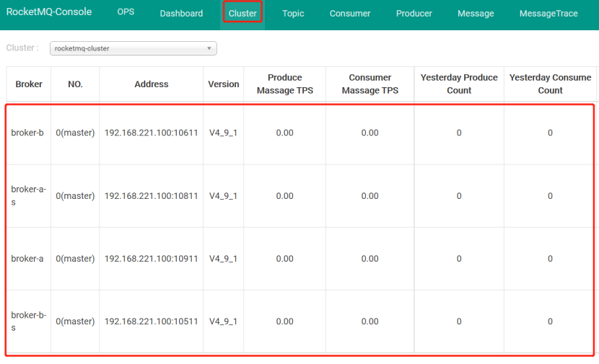Select the broker-b name cell
The height and width of the screenshot is (364, 599).
[x=27, y=133]
